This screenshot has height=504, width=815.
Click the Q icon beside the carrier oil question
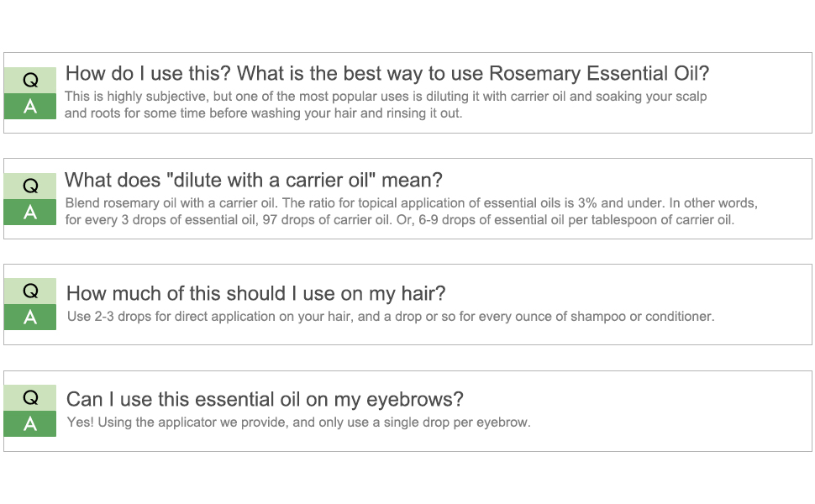(30, 186)
